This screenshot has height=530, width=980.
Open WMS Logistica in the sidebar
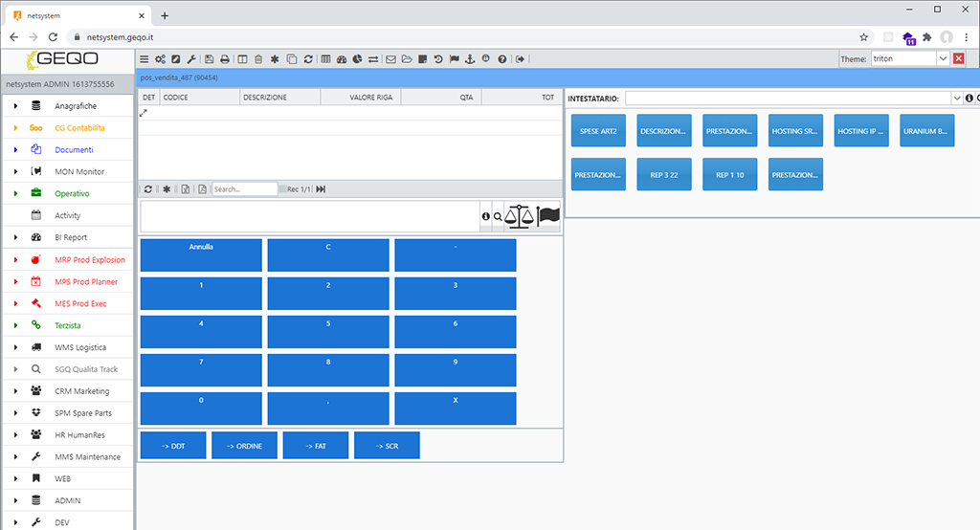click(80, 347)
